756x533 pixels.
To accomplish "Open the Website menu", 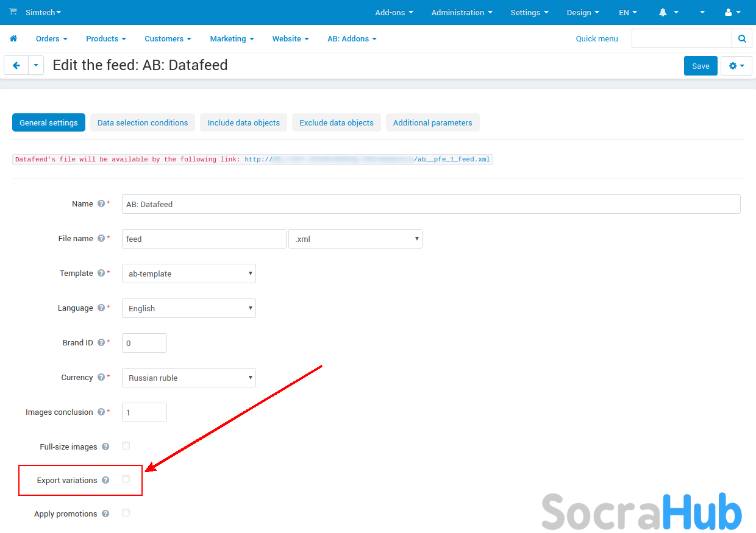I will coord(291,38).
